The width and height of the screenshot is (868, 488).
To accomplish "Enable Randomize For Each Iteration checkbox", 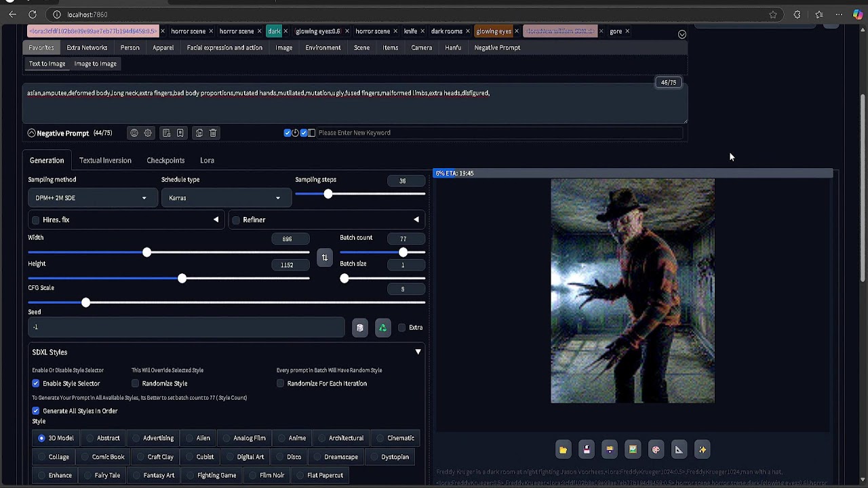I will click(281, 384).
